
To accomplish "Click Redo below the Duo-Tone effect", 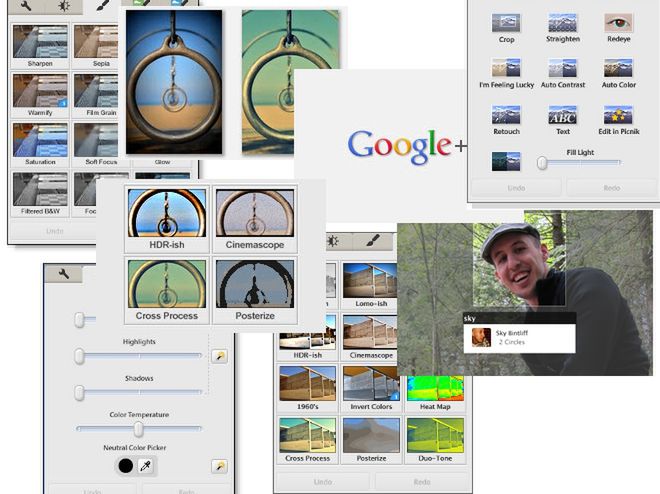I will pyautogui.click(x=422, y=481).
